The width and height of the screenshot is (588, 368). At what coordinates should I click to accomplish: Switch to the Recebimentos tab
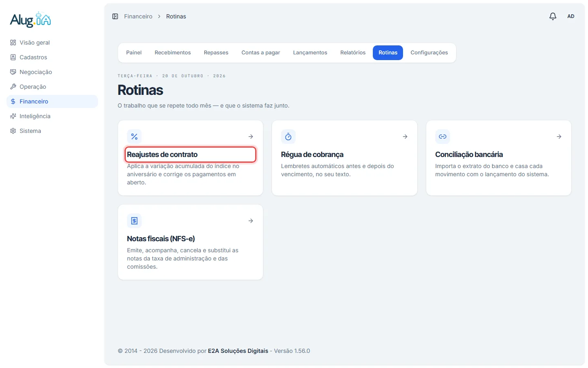point(173,53)
